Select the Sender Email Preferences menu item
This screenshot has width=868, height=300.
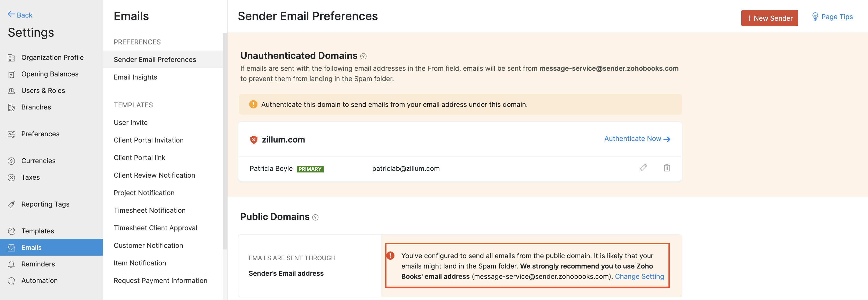click(x=155, y=59)
